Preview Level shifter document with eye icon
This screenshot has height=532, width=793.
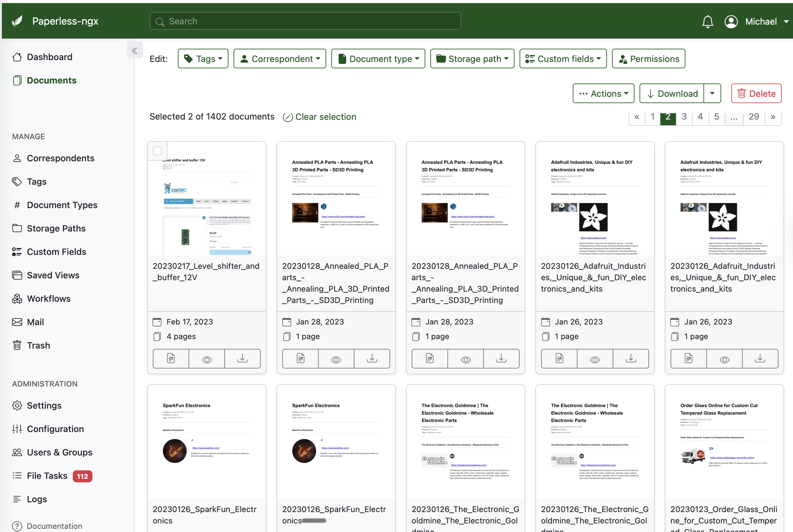click(x=206, y=359)
